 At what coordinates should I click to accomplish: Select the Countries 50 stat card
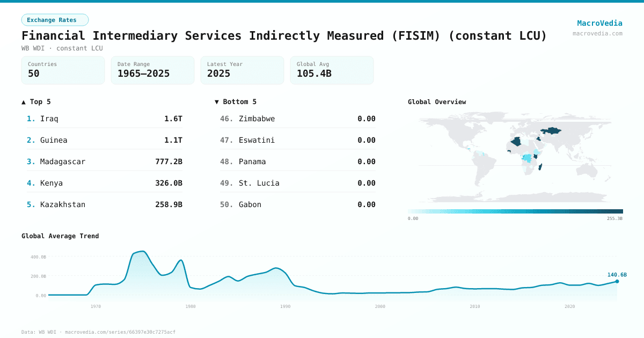[x=63, y=70]
